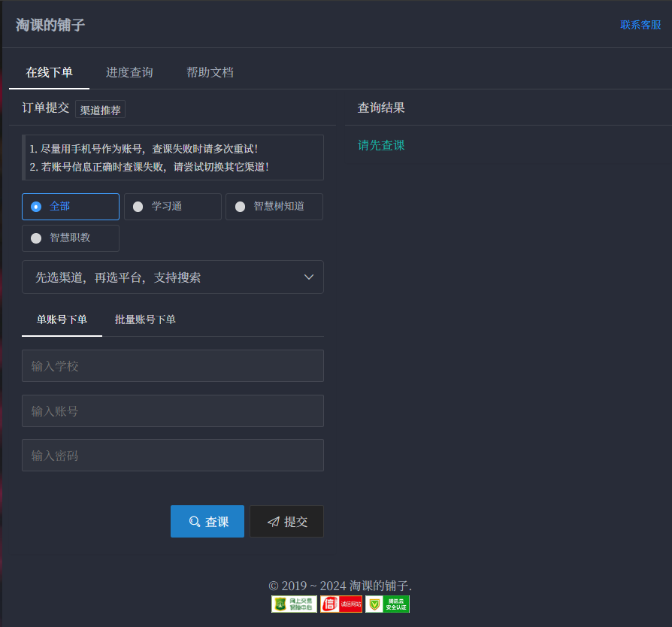This screenshot has width=672, height=627.
Task: Open the 帮助文档 tab
Action: point(210,72)
